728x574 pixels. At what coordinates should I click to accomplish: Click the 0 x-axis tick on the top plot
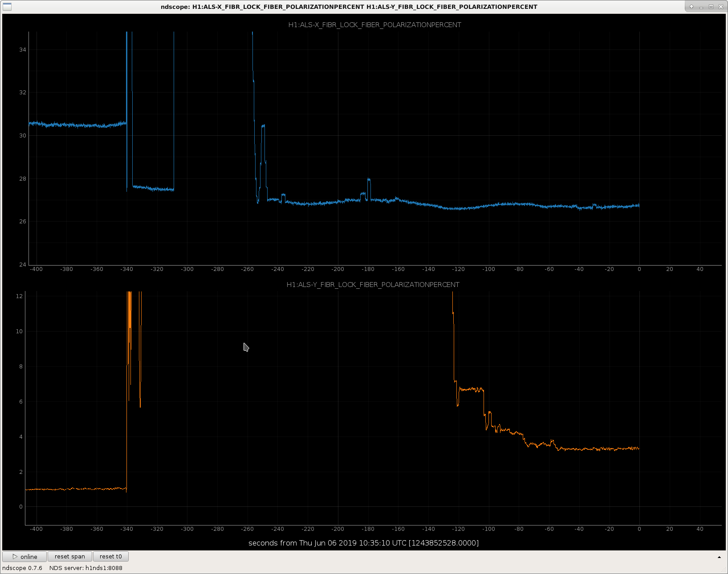[639, 269]
